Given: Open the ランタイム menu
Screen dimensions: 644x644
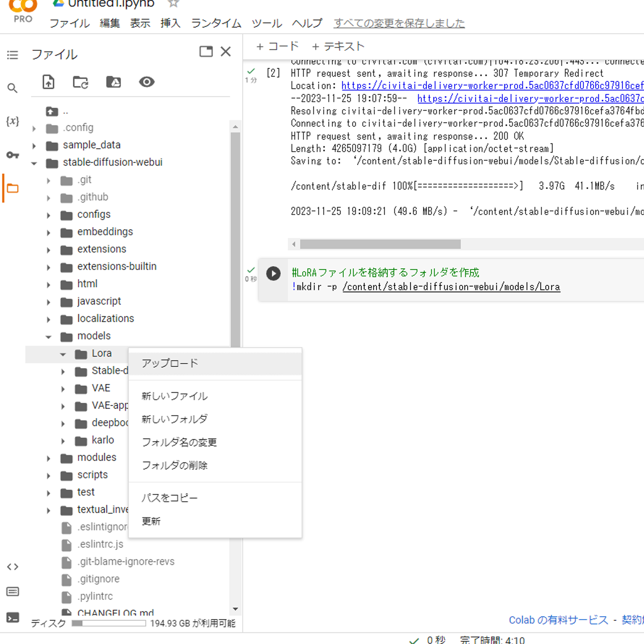Looking at the screenshot, I should point(216,23).
